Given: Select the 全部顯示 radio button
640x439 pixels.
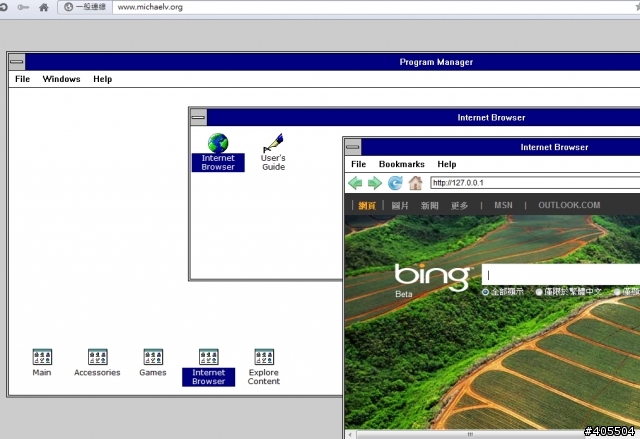Looking at the screenshot, I should tap(485, 292).
